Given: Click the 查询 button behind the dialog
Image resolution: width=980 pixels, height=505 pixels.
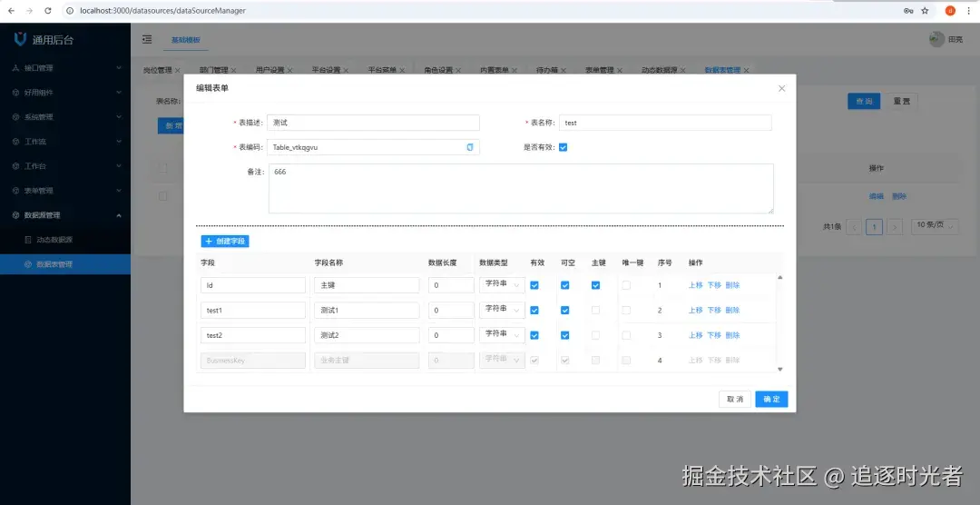Looking at the screenshot, I should coord(864,102).
